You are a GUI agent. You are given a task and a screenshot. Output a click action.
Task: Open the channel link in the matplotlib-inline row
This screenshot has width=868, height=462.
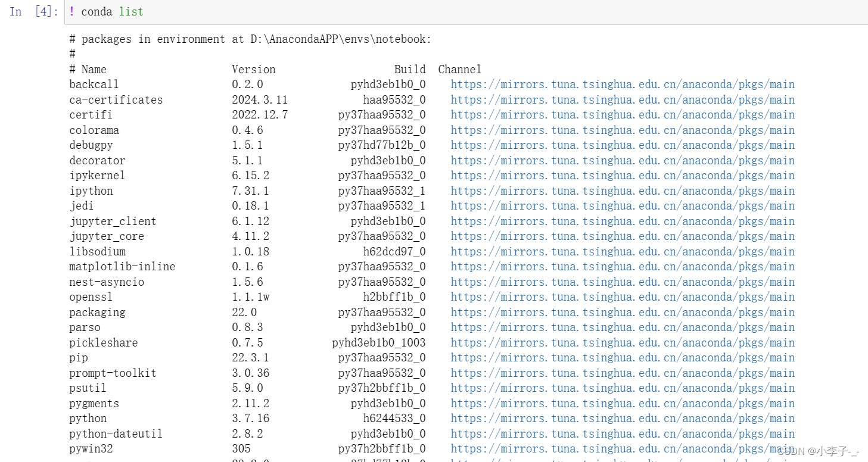pyautogui.click(x=623, y=267)
